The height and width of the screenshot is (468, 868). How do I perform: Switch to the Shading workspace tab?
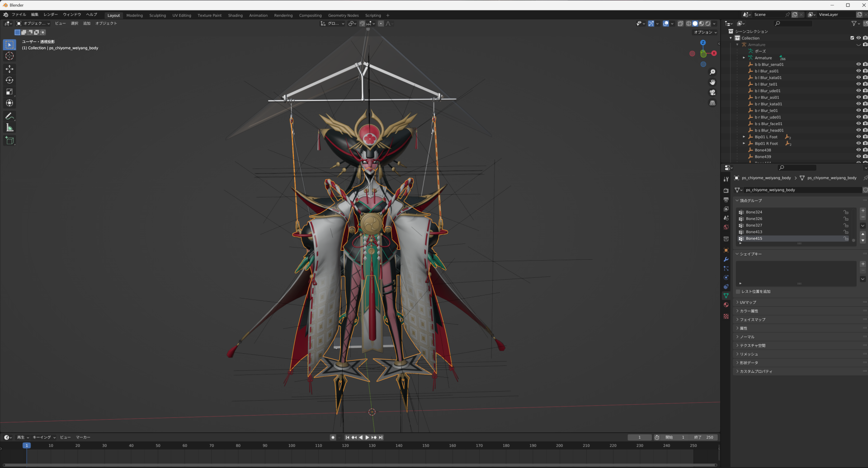pos(235,15)
